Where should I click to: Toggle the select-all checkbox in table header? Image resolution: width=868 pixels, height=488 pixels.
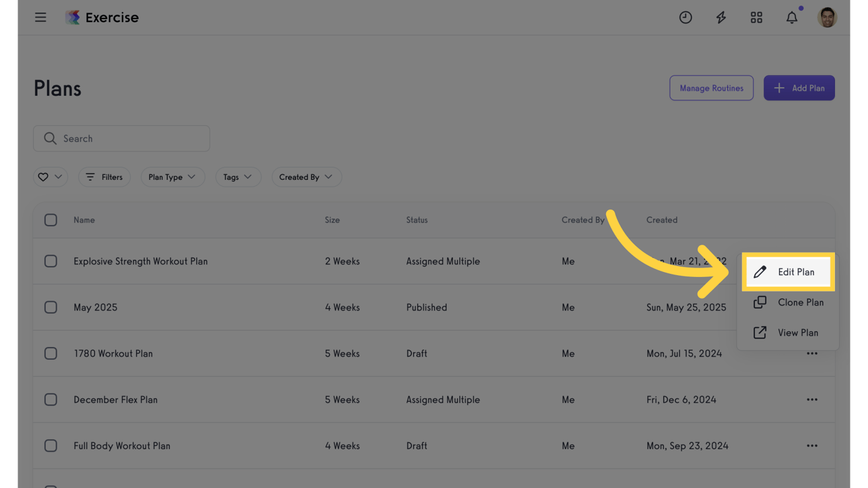51,220
